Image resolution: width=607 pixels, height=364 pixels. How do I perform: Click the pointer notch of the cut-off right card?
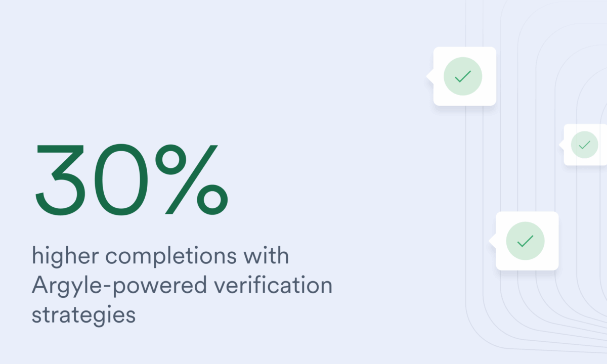tap(561, 145)
